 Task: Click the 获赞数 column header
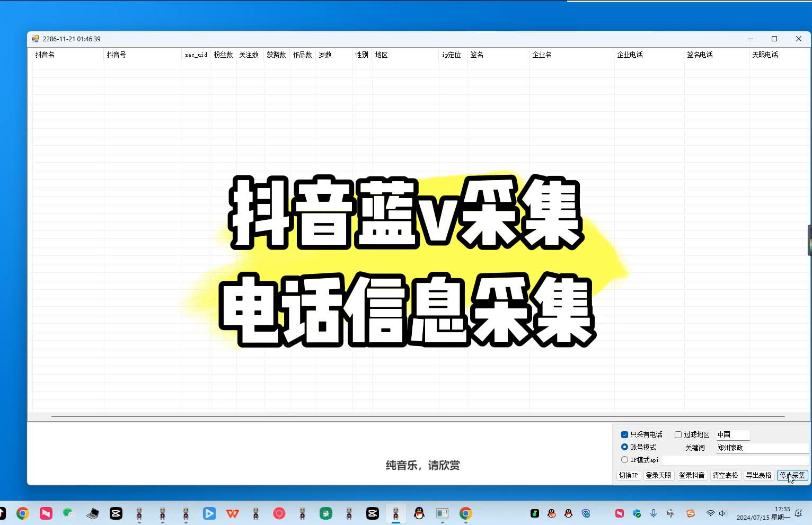[277, 55]
